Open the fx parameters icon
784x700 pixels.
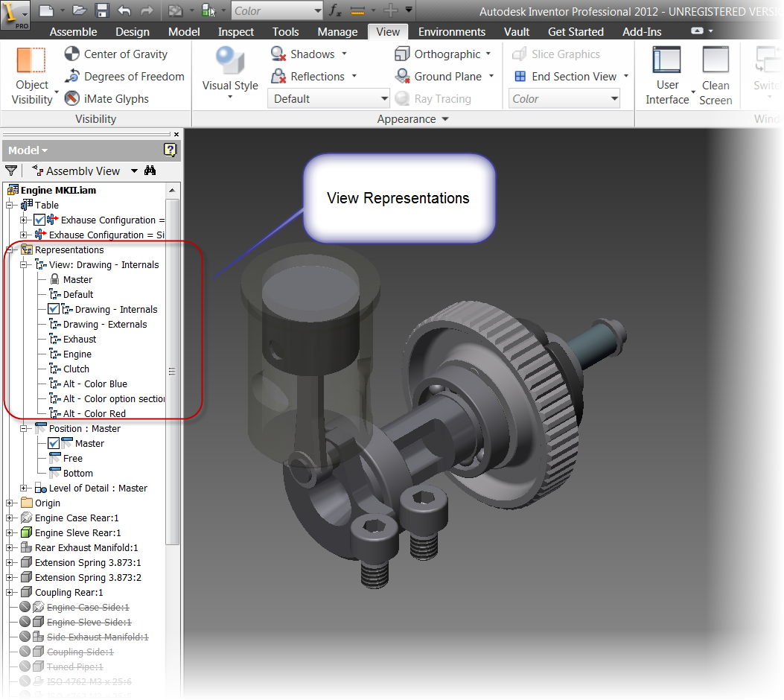click(x=334, y=10)
